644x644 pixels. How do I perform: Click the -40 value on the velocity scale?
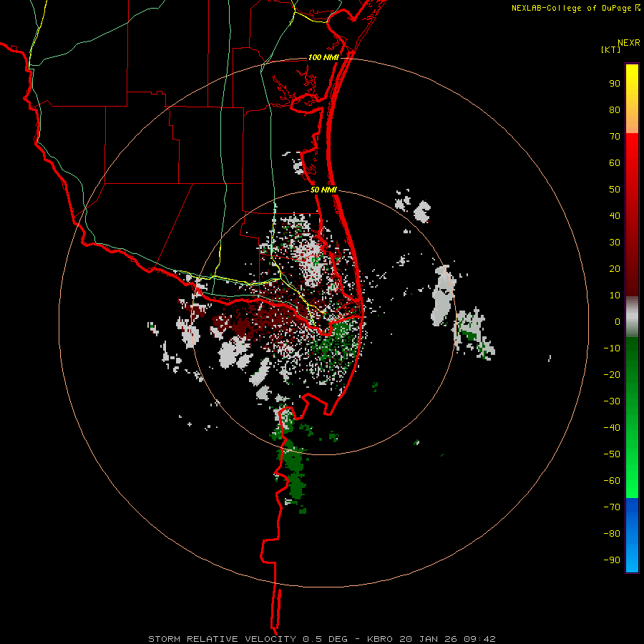(612, 428)
